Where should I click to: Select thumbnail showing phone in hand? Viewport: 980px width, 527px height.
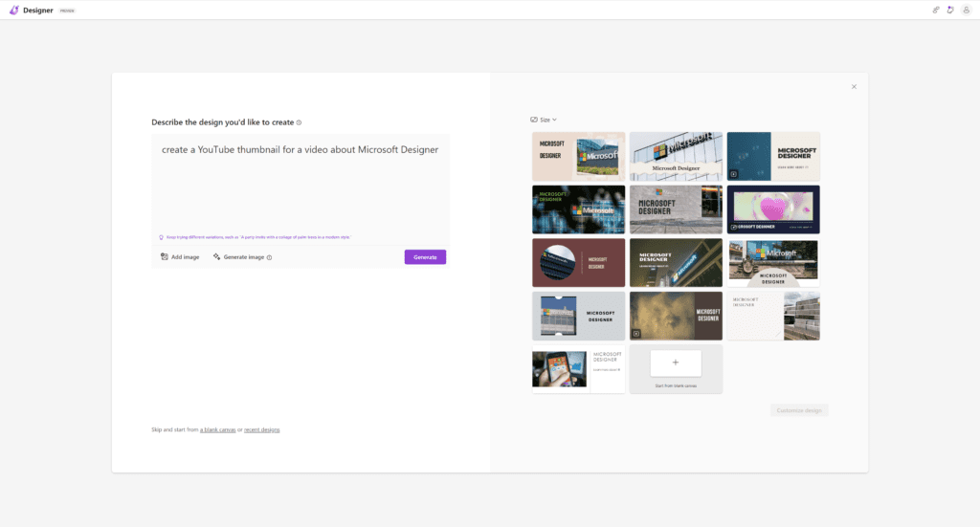pyautogui.click(x=578, y=369)
